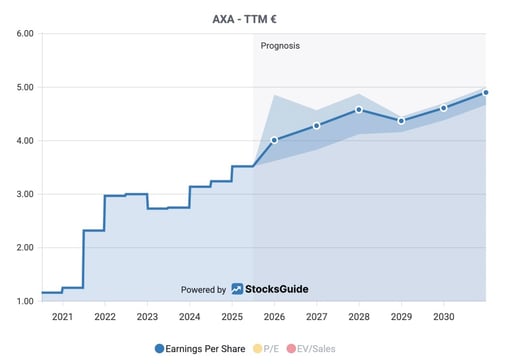Click the chart title AXA - TTM €
Image resolution: width=505 pixels, height=364 pixels.
point(245,19)
